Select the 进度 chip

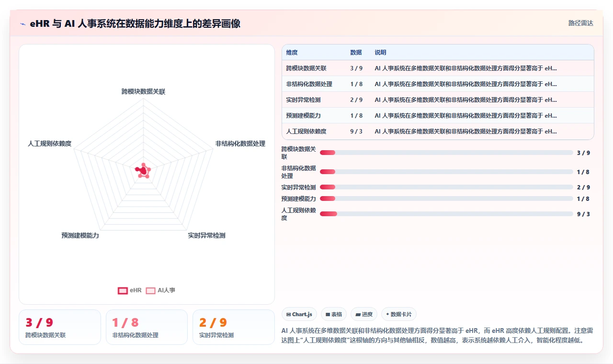tap(364, 314)
